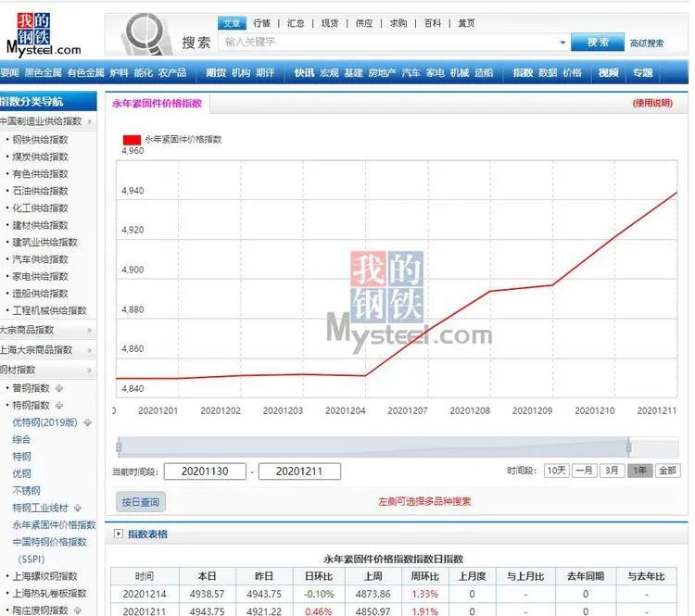Image resolution: width=695 pixels, height=616 pixels.
Task: Click the 按日查询 query button
Action: coord(142,502)
